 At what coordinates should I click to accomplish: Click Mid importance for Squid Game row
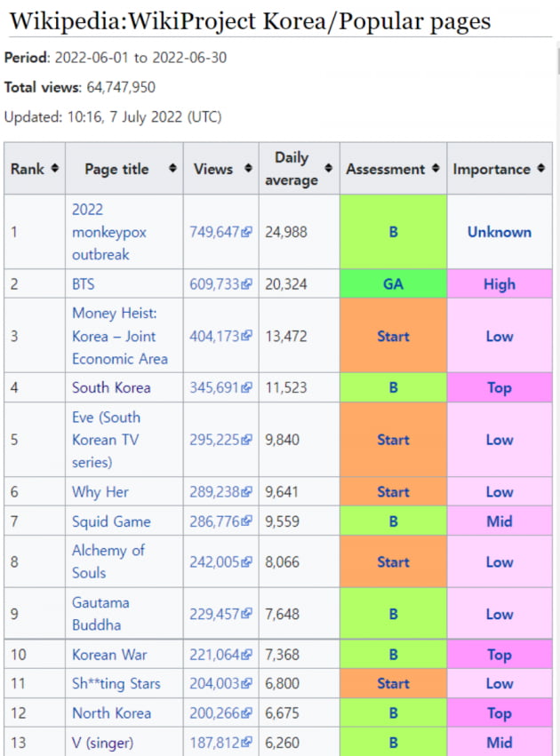point(500,521)
